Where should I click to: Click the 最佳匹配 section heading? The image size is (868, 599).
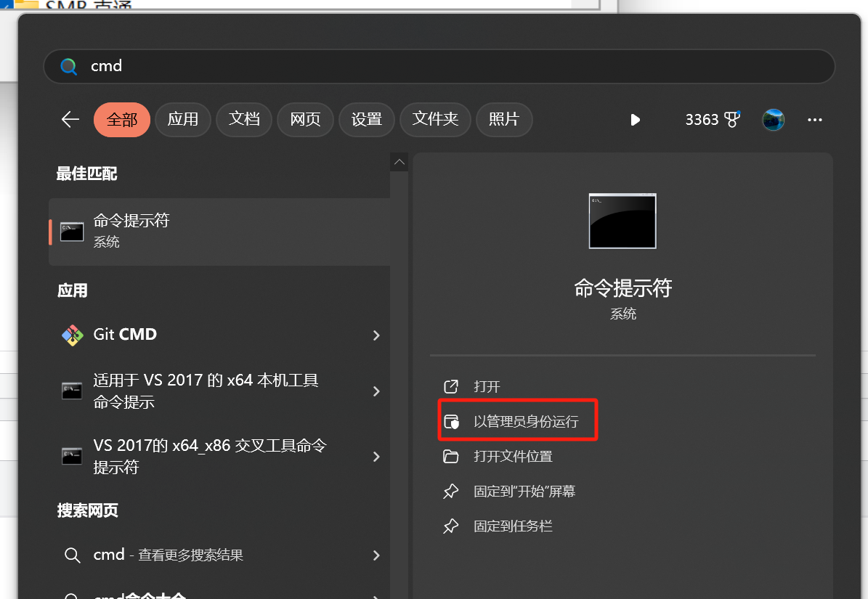87,174
